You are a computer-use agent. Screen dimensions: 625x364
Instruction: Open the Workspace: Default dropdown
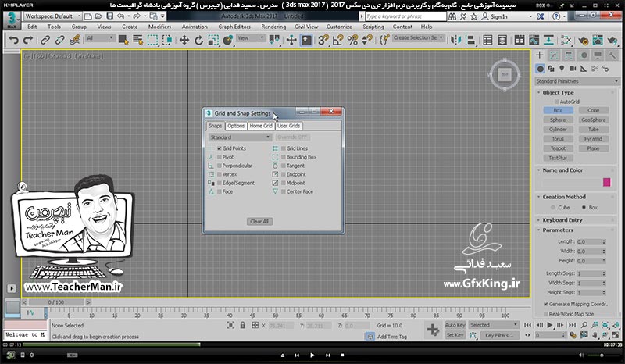click(x=52, y=16)
